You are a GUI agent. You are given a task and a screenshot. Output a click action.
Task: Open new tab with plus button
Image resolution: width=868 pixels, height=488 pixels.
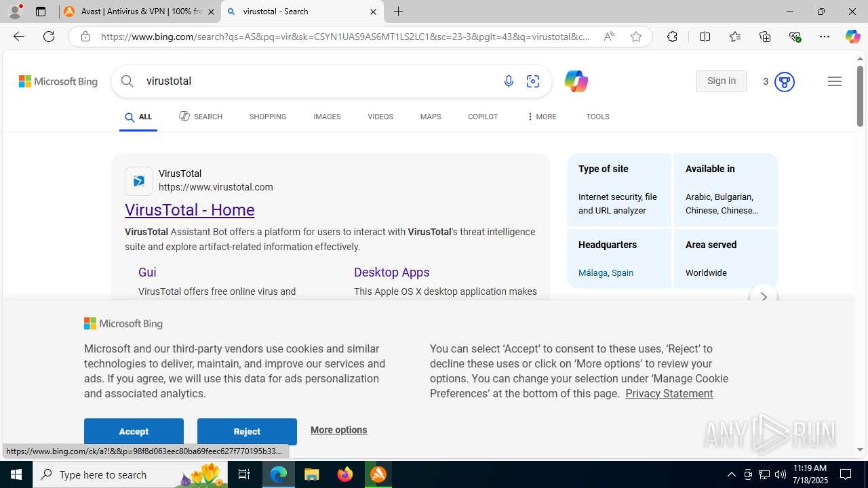pos(398,12)
